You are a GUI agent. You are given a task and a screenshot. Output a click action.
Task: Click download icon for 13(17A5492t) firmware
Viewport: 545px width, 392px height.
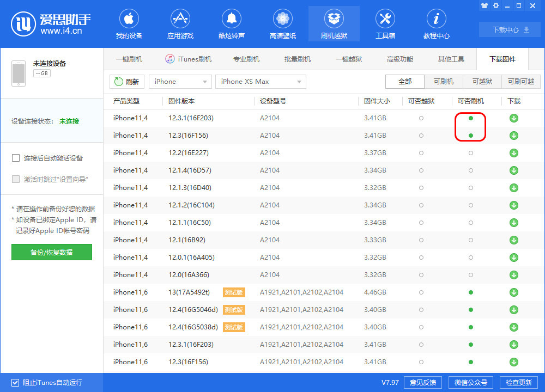tap(513, 292)
